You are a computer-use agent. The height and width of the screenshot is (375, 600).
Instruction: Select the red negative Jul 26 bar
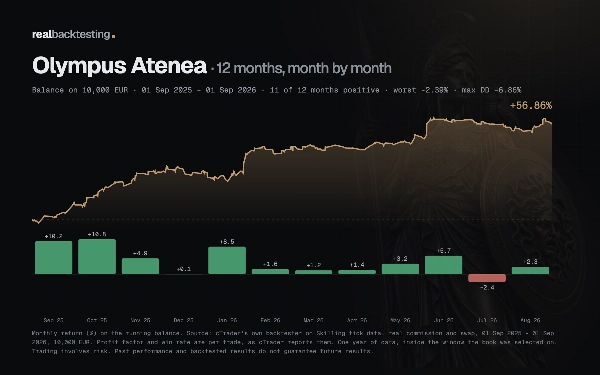coord(487,278)
